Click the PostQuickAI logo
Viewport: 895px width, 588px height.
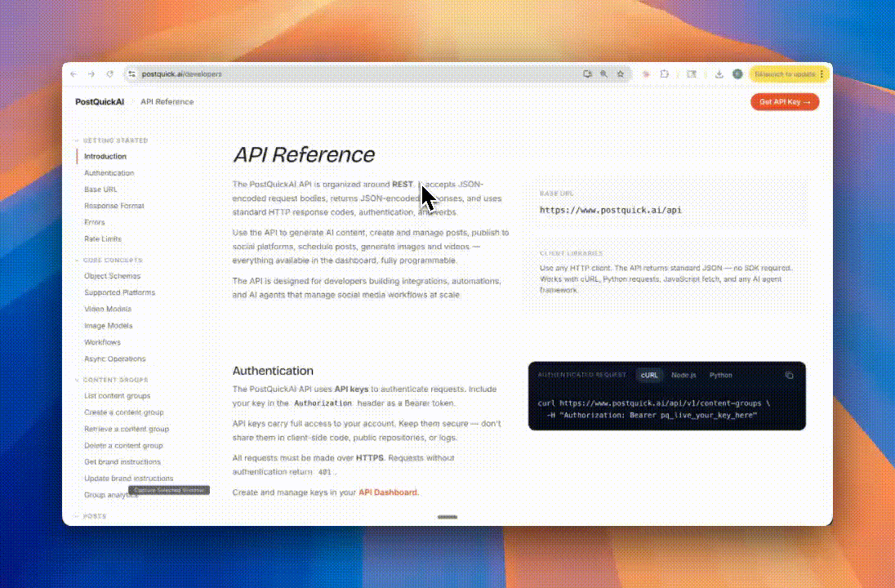[x=100, y=101]
